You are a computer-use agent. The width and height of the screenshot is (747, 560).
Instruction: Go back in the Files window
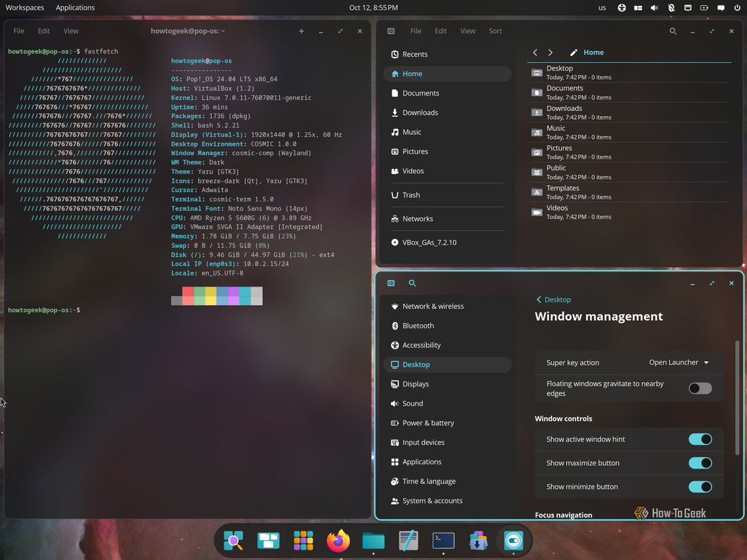(x=535, y=52)
